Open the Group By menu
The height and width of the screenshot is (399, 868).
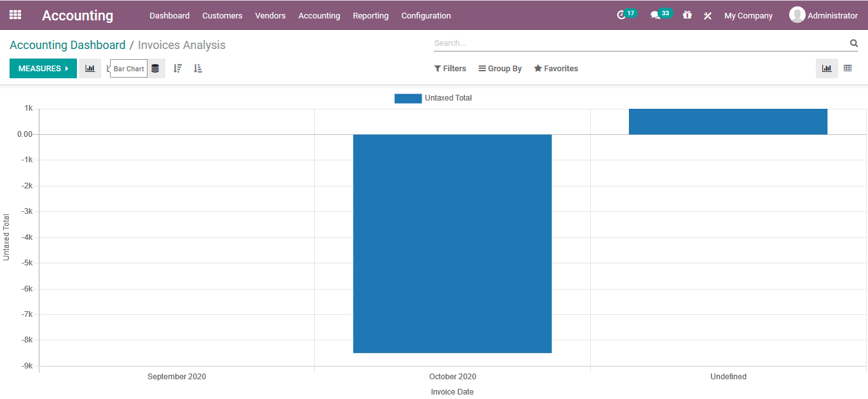click(x=500, y=68)
